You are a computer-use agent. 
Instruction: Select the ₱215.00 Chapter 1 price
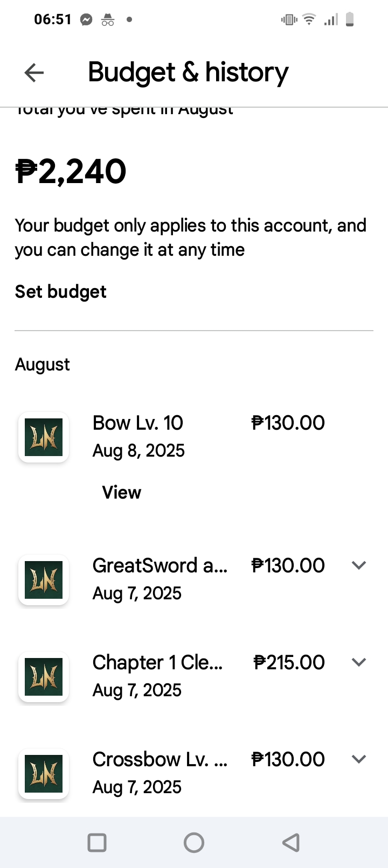(x=289, y=662)
